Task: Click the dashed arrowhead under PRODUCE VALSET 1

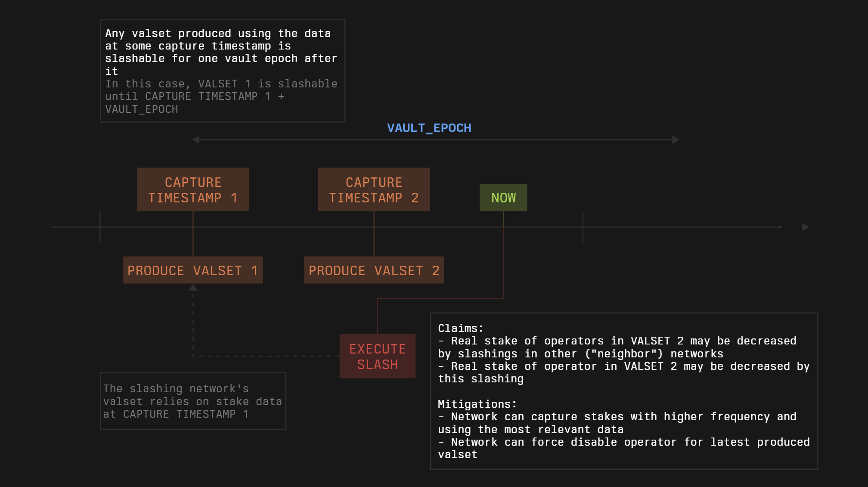Action: pyautogui.click(x=193, y=288)
